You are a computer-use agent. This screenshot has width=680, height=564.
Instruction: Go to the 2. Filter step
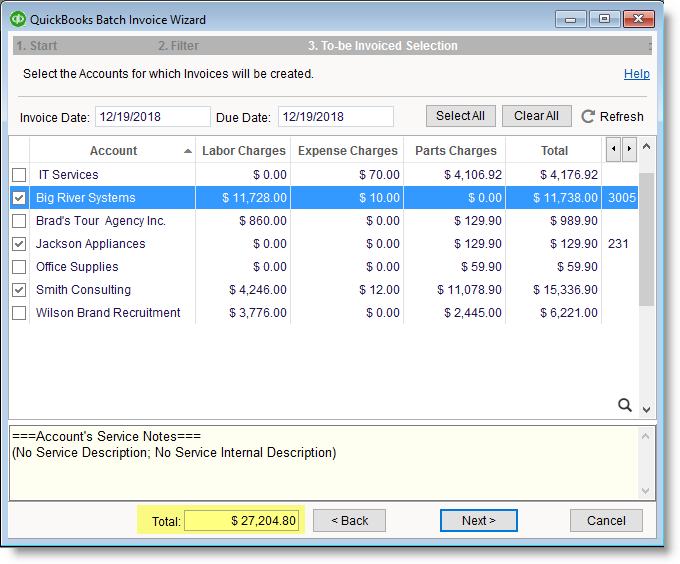(178, 46)
